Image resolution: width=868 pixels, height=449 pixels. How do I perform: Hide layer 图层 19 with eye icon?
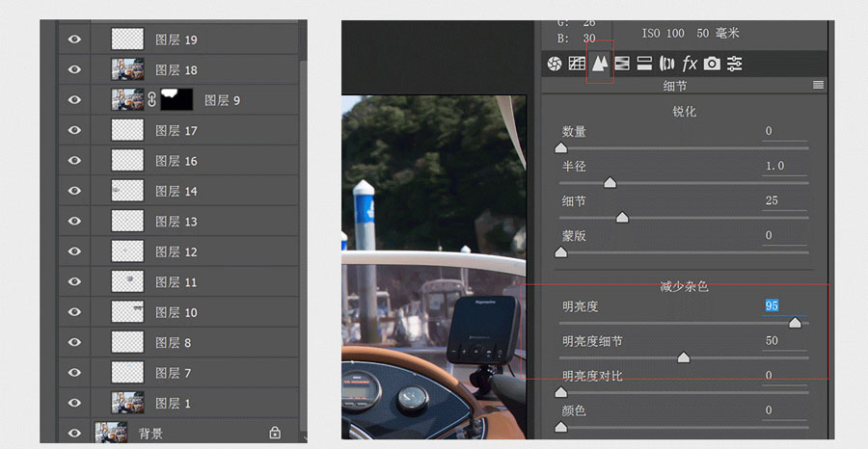click(74, 40)
